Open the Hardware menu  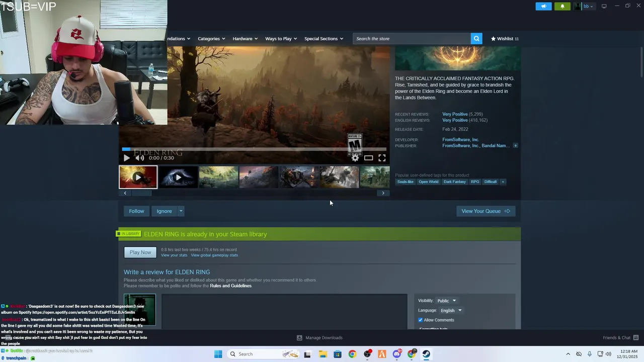245,39
